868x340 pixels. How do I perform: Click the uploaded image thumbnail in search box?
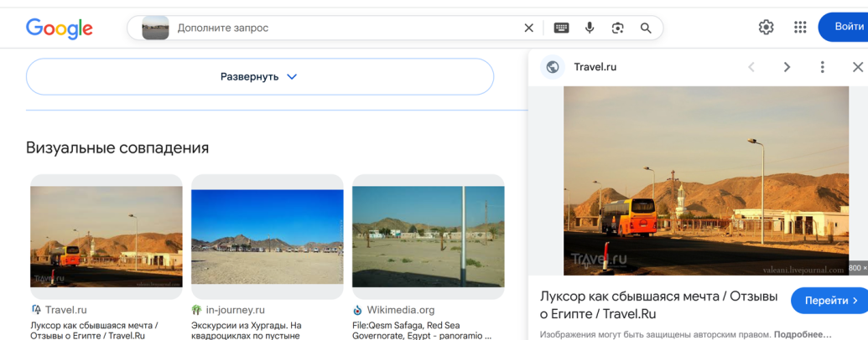click(155, 28)
